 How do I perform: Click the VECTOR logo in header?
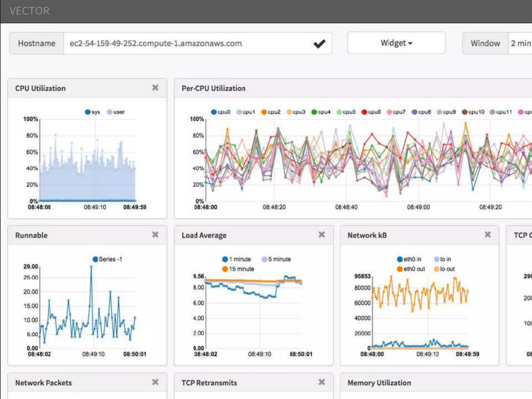coord(29,11)
